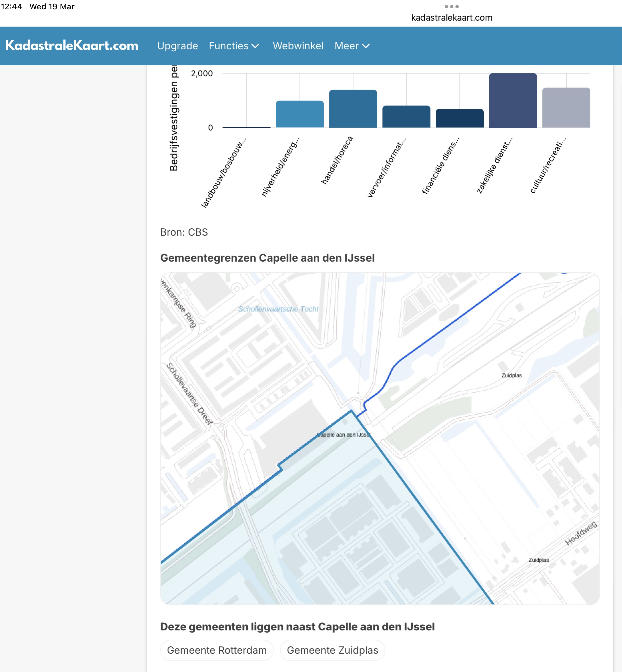Expand the Functies dropdown
The width and height of the screenshot is (622, 672).
[234, 46]
